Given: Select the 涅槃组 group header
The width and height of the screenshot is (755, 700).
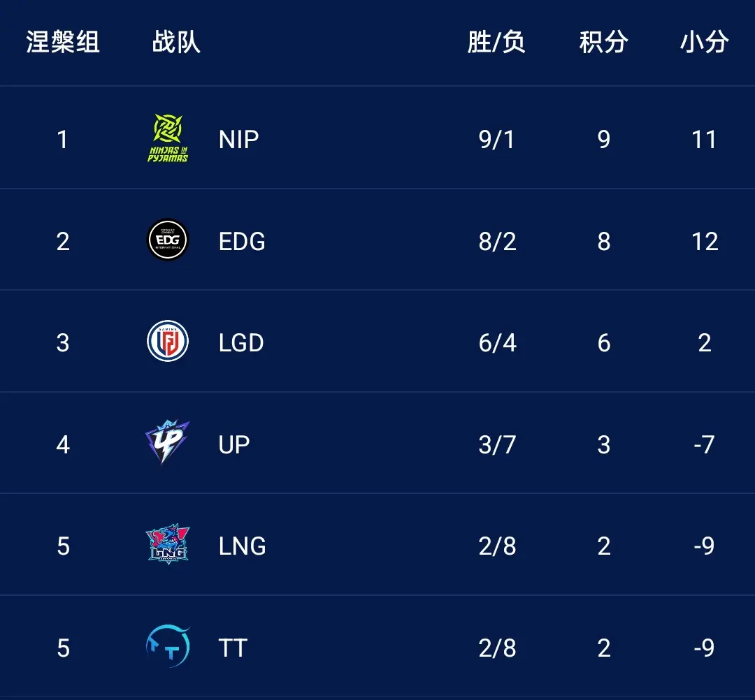Looking at the screenshot, I should tap(63, 42).
